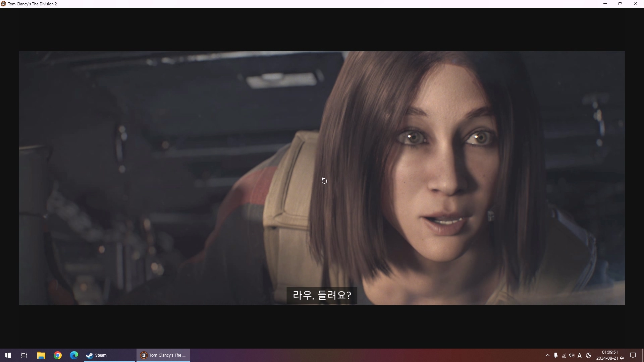Screen dimensions: 644x362
Task: Open the notification Action Center
Action: (633, 355)
